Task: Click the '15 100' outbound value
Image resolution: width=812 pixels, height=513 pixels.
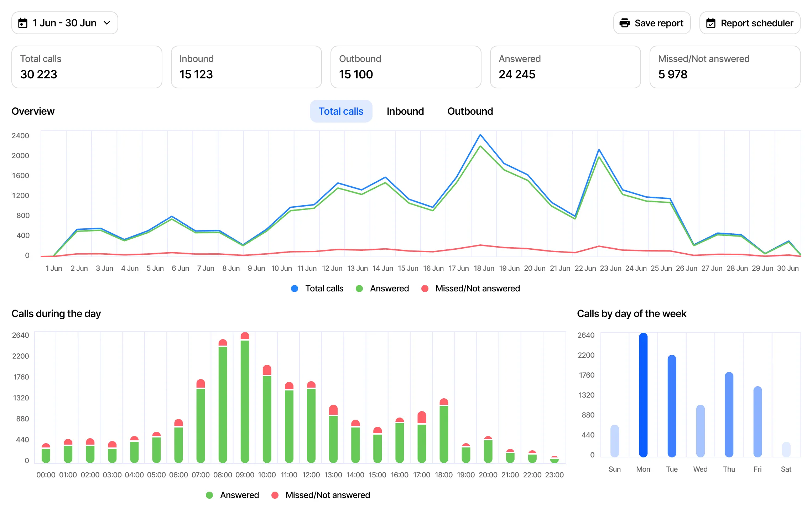Action: coord(356,74)
